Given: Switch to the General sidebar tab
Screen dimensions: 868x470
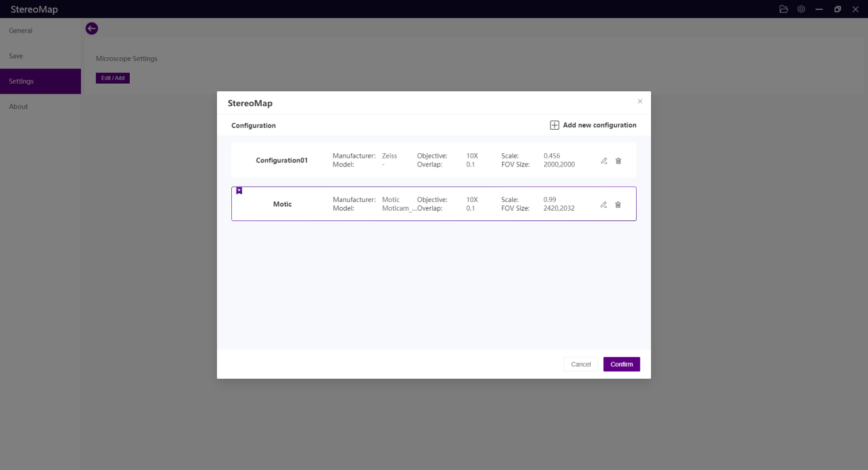Looking at the screenshot, I should pyautogui.click(x=21, y=31).
